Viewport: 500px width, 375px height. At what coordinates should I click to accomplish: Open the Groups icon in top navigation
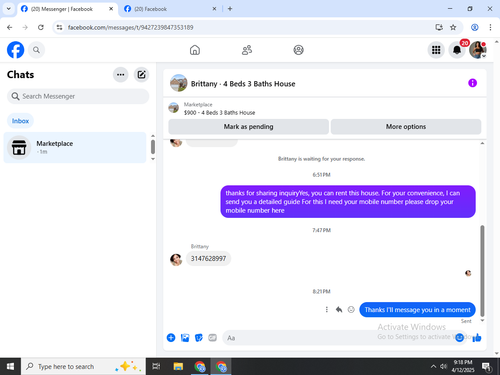(298, 50)
